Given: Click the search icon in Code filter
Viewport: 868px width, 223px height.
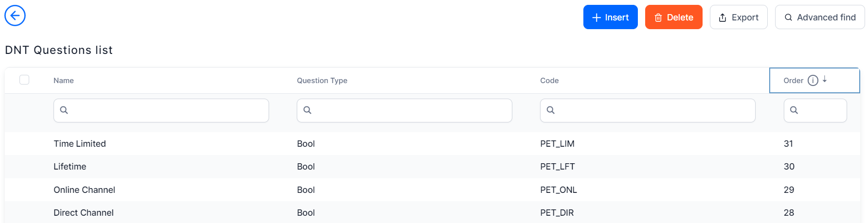Looking at the screenshot, I should 551,110.
